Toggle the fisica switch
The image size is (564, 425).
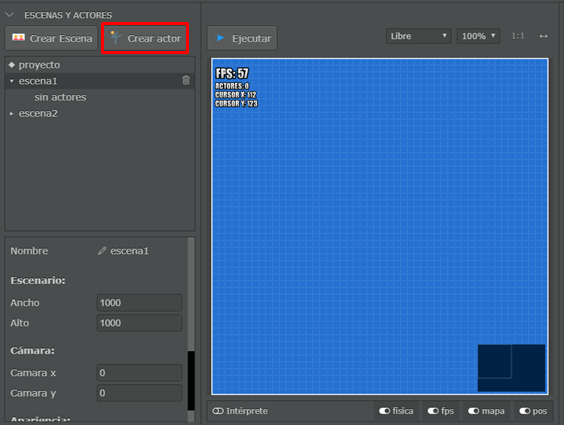tap(396, 411)
